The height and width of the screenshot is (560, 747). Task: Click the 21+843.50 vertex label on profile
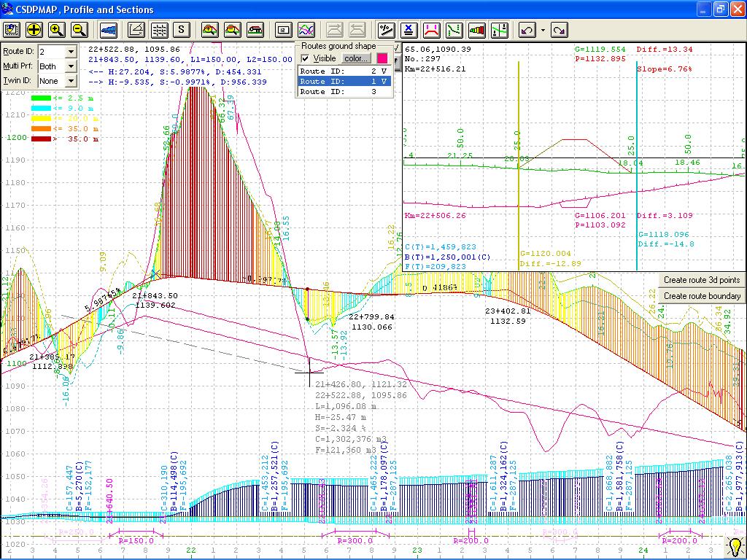coord(155,296)
